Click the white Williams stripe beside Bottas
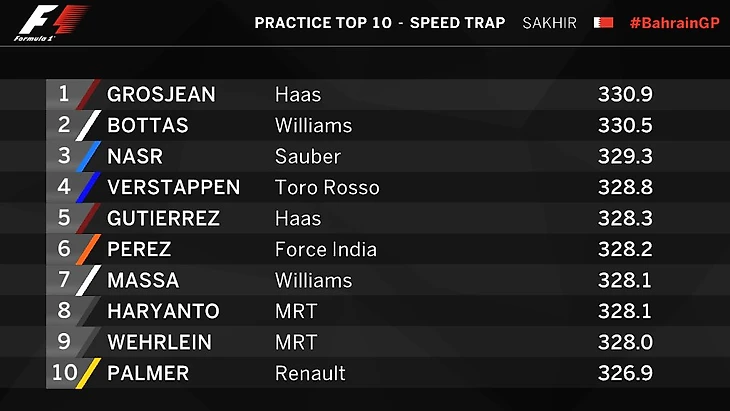Viewport: 730px width, 411px height. point(90,125)
